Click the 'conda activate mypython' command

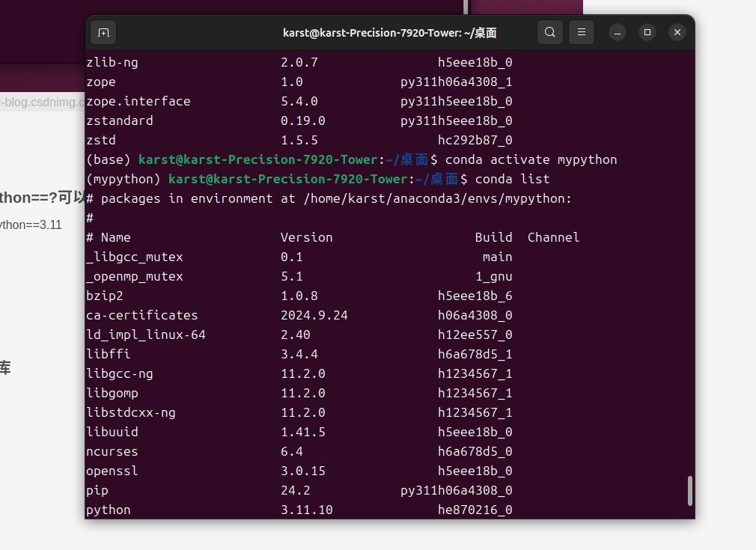[x=531, y=159]
